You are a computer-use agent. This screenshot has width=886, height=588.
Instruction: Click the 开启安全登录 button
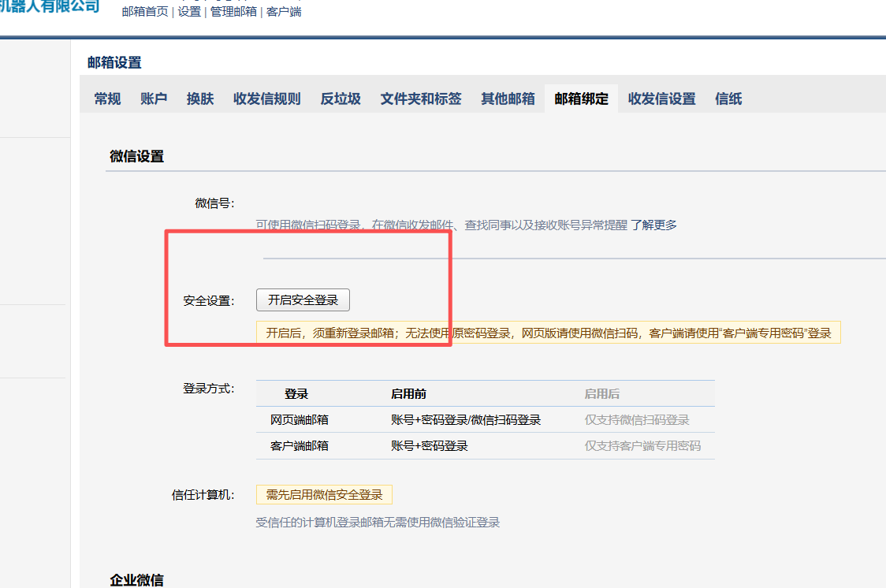click(x=303, y=300)
